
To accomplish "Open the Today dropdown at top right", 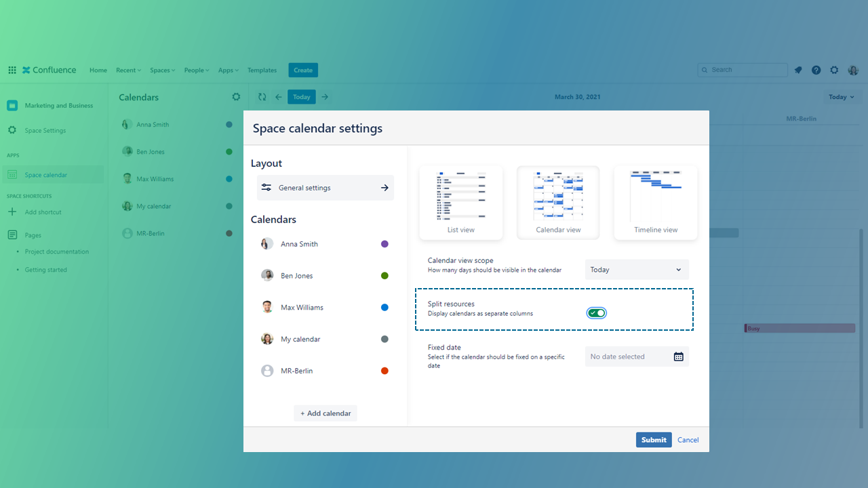I will pyautogui.click(x=842, y=96).
